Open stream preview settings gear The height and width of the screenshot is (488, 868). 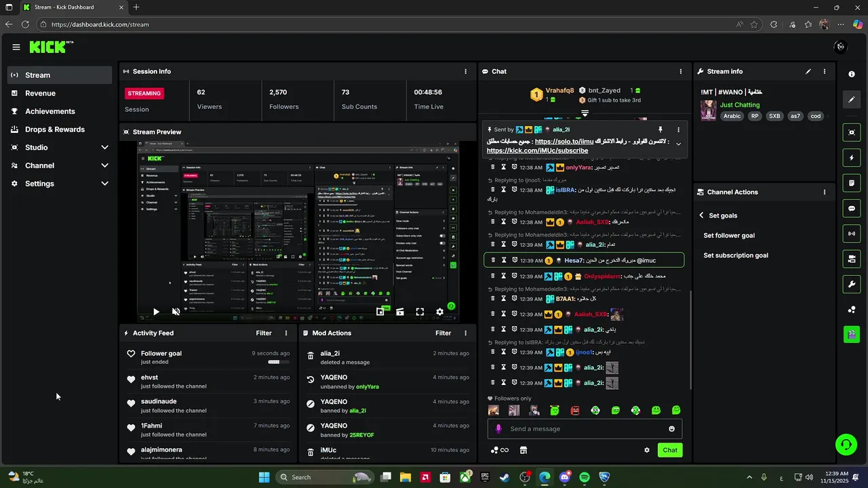pyautogui.click(x=439, y=312)
